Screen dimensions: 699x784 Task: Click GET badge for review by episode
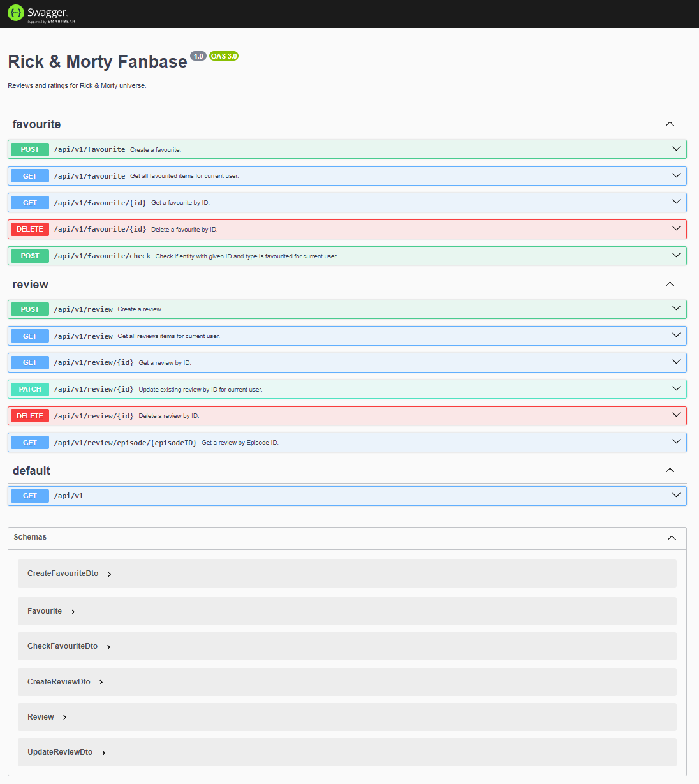pyautogui.click(x=30, y=443)
